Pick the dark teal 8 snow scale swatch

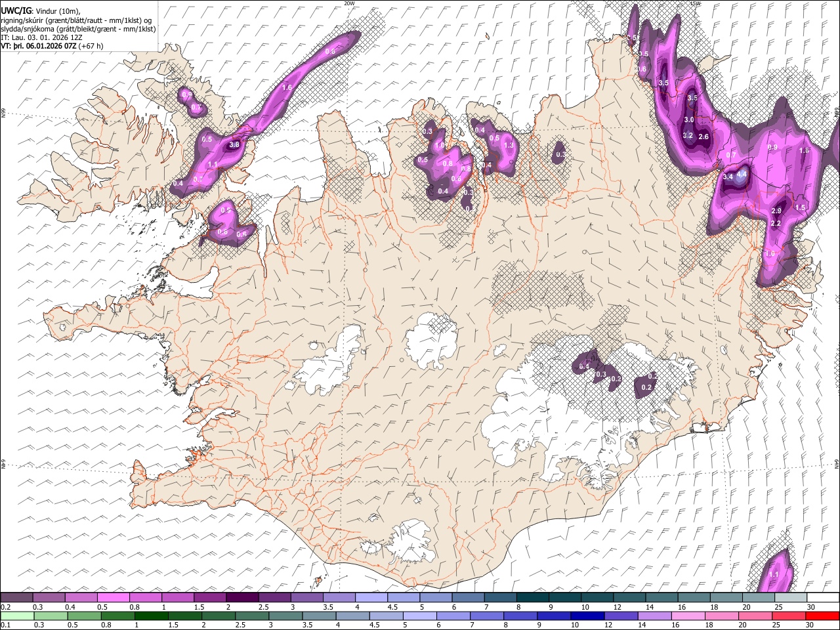click(533, 597)
